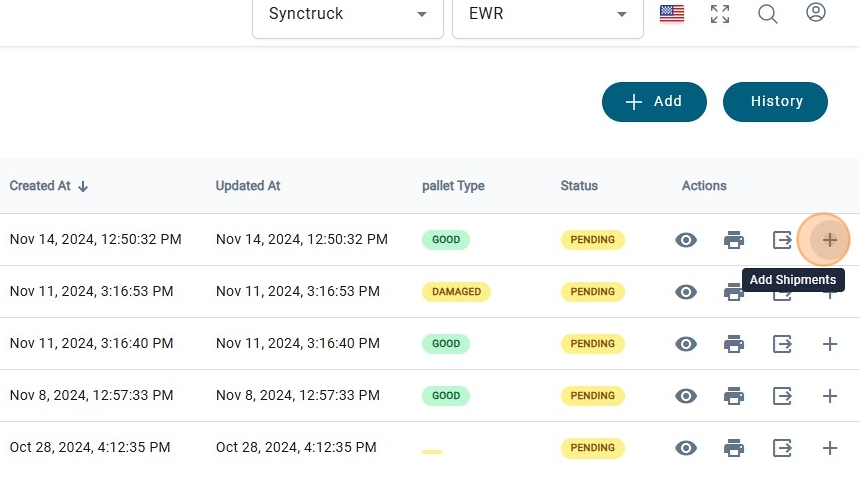Click export icon for Nov 14 row
The width and height of the screenshot is (860, 481).
point(782,240)
